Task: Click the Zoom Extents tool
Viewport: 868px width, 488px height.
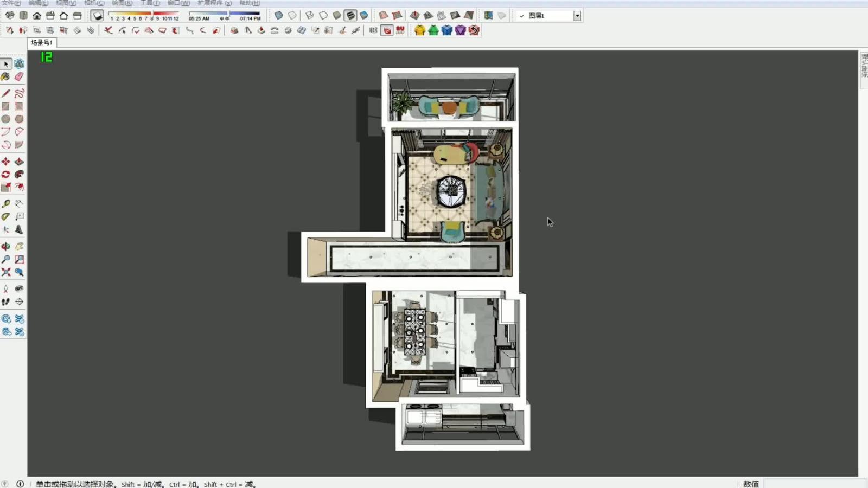Action: 6,272
